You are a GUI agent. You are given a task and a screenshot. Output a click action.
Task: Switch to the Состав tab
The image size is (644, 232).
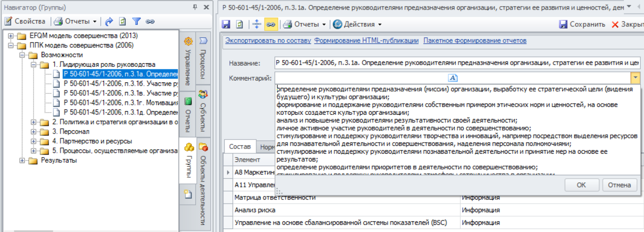240,146
